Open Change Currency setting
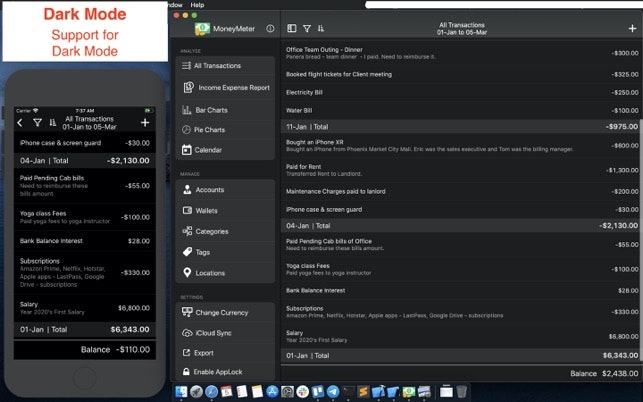Screen dimensions: 643x402 pos(225,313)
